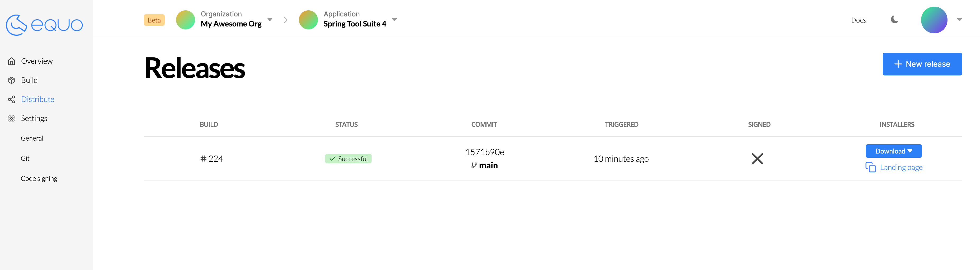Open the Docs link
The width and height of the screenshot is (980, 270).
point(858,20)
